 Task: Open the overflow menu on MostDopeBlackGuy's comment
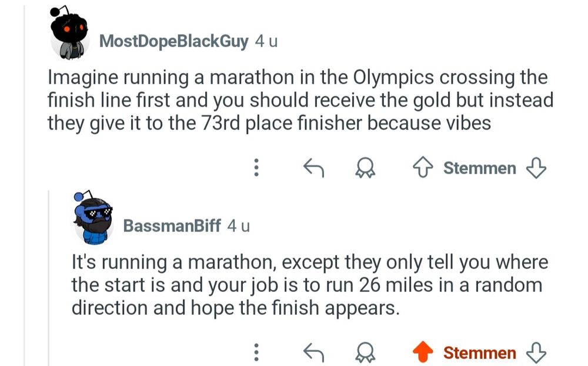256,168
